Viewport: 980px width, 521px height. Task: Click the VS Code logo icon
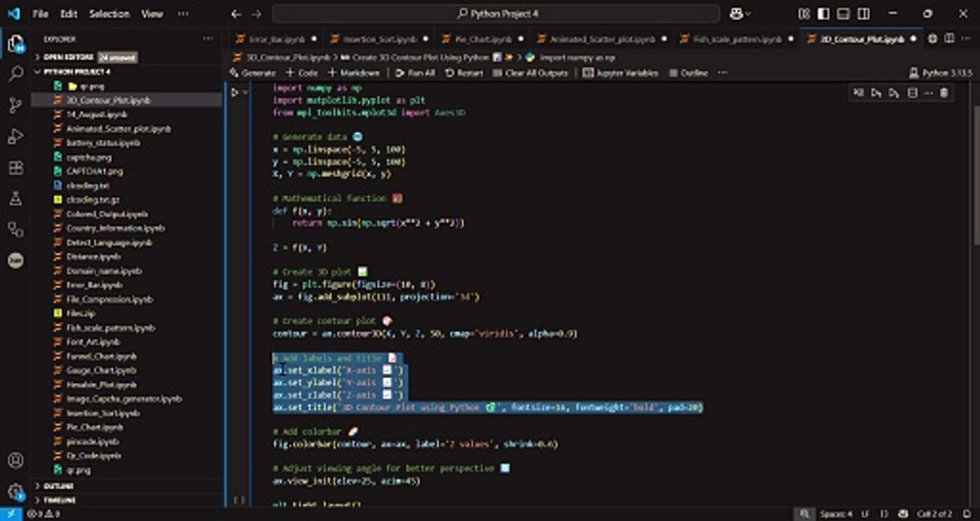pos(13,14)
